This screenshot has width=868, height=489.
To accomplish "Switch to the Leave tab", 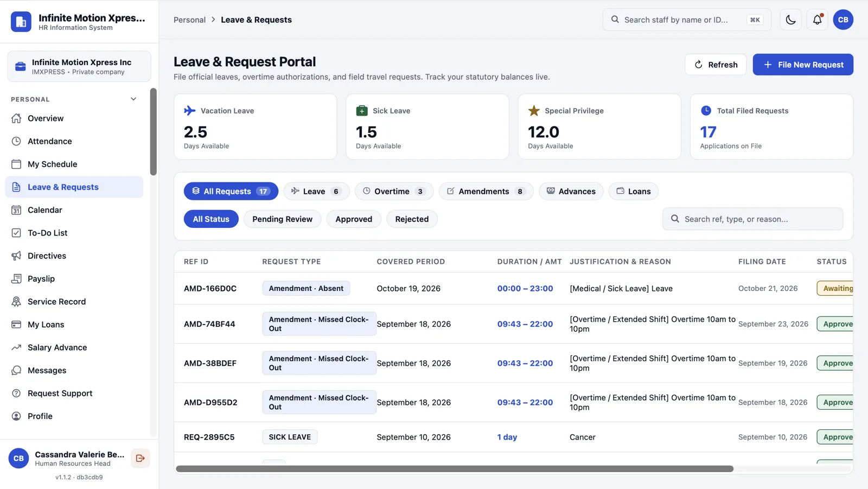I will 316,191.
